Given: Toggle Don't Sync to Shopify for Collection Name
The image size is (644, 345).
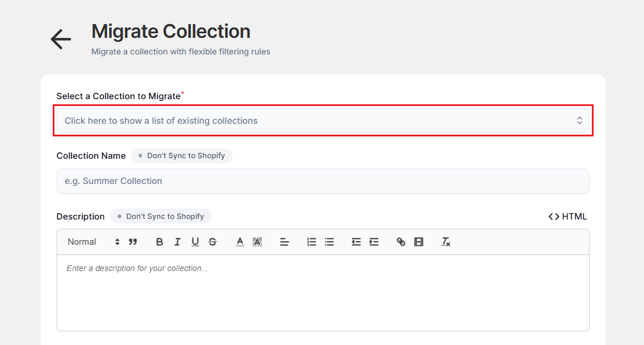Looking at the screenshot, I should (182, 155).
